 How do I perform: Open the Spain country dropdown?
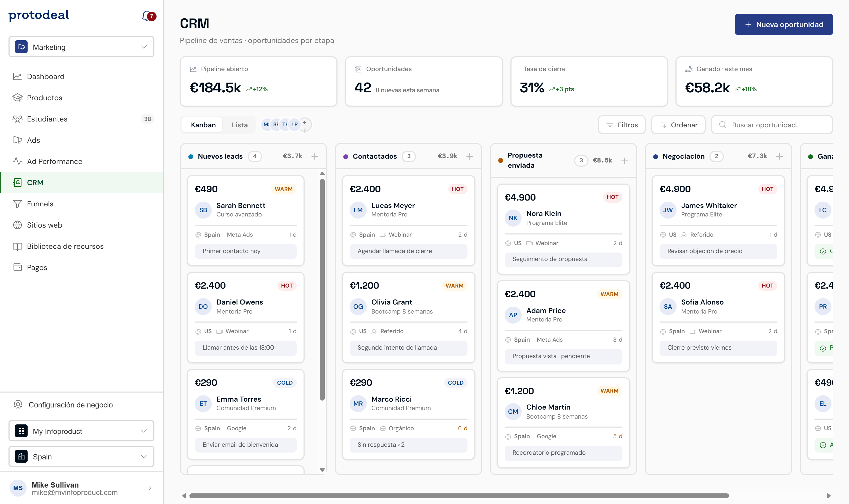tap(81, 457)
